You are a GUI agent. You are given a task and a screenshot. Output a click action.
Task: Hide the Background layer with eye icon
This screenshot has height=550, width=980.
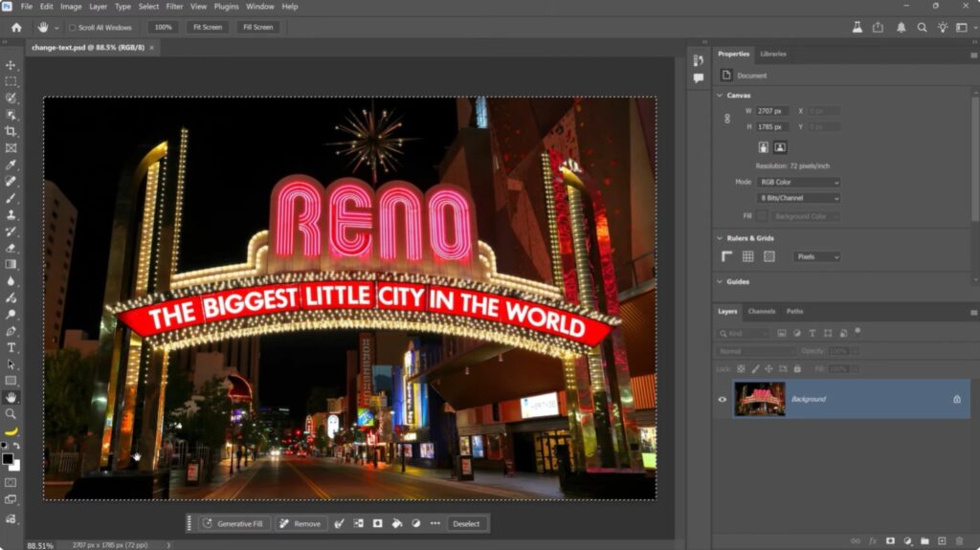pyautogui.click(x=722, y=400)
